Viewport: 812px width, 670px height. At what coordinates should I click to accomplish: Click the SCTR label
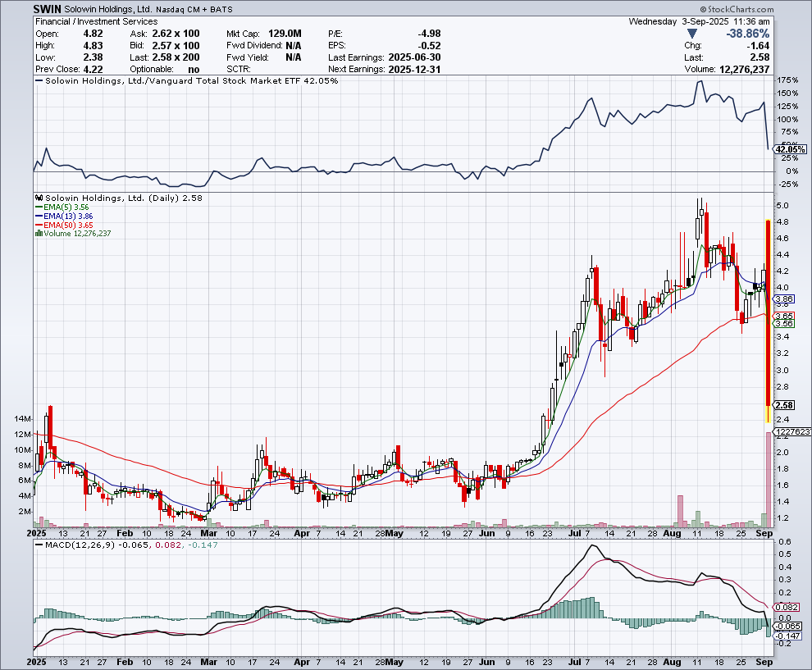tap(238, 70)
